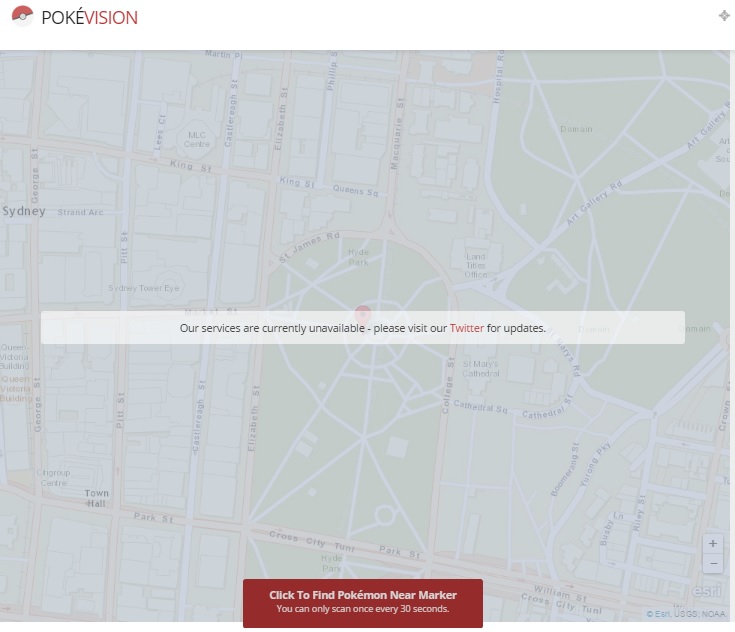Click the St James Rd street label
Image resolution: width=735 pixels, height=632 pixels.
click(309, 247)
